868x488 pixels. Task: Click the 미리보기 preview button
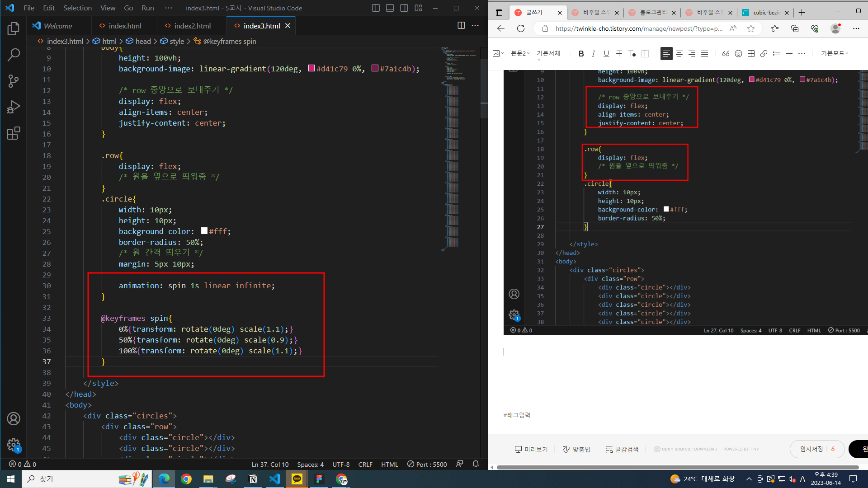(x=531, y=449)
